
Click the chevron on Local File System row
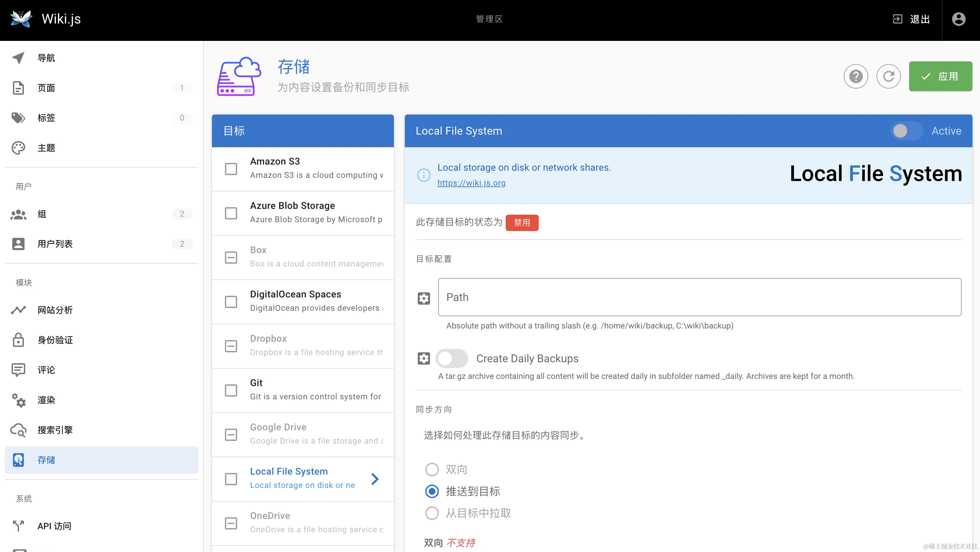pos(375,479)
